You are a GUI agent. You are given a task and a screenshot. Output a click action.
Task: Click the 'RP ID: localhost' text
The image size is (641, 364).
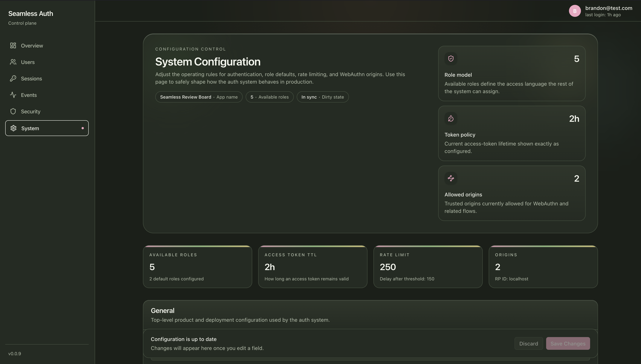[512, 279]
